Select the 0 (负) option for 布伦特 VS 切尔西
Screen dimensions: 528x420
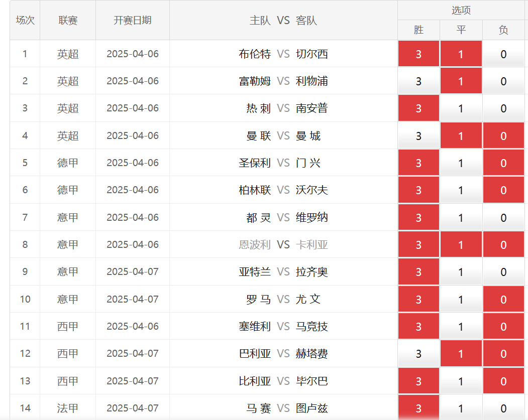point(503,54)
